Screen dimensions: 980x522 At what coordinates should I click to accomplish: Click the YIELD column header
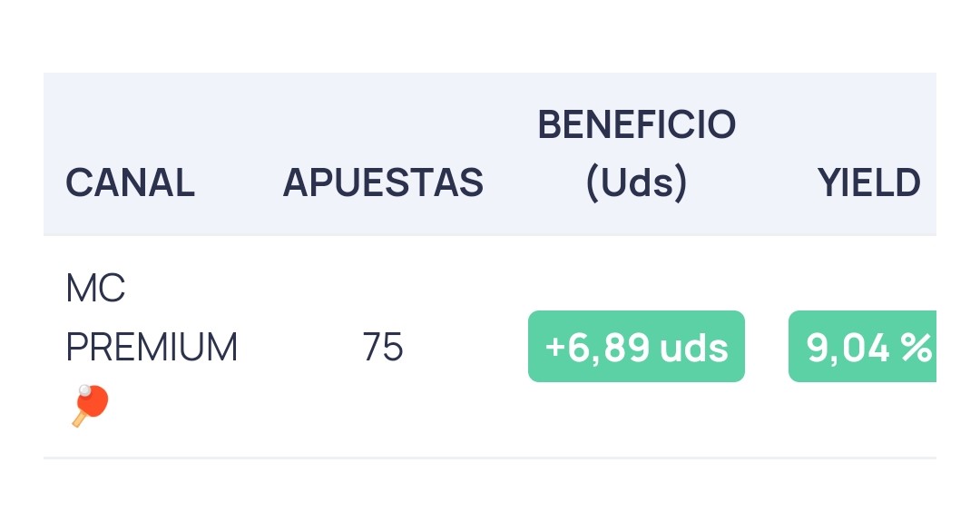(x=868, y=182)
